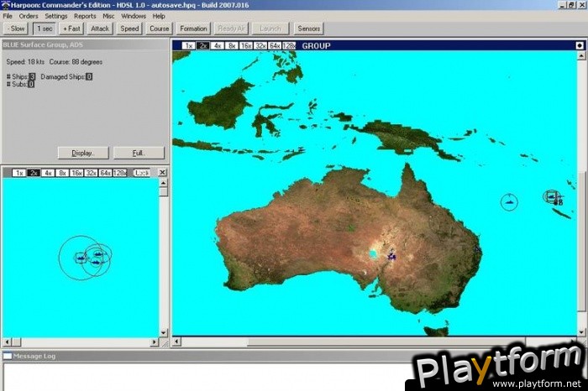
Task: Click the Course: 88 degrees readout
Action: point(76,62)
